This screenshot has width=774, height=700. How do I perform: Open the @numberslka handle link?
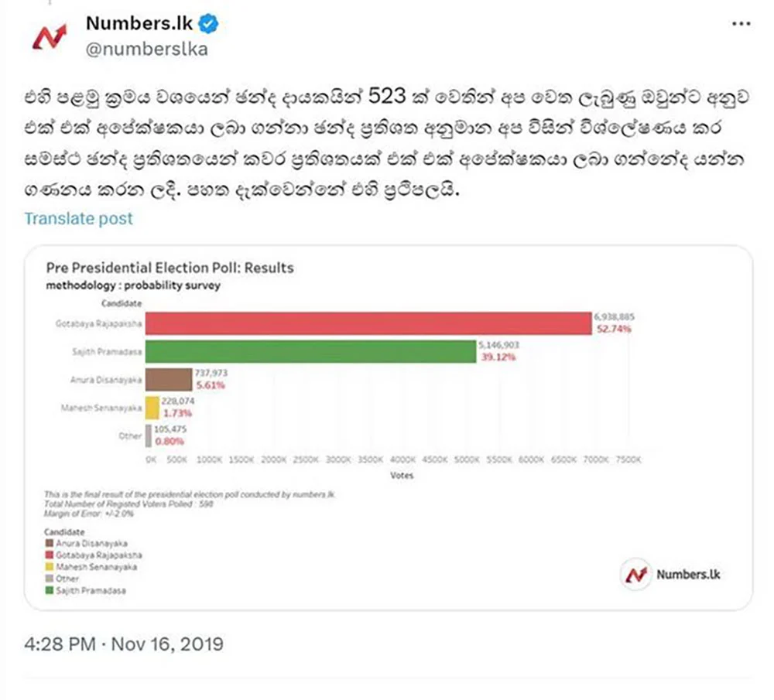(146, 50)
